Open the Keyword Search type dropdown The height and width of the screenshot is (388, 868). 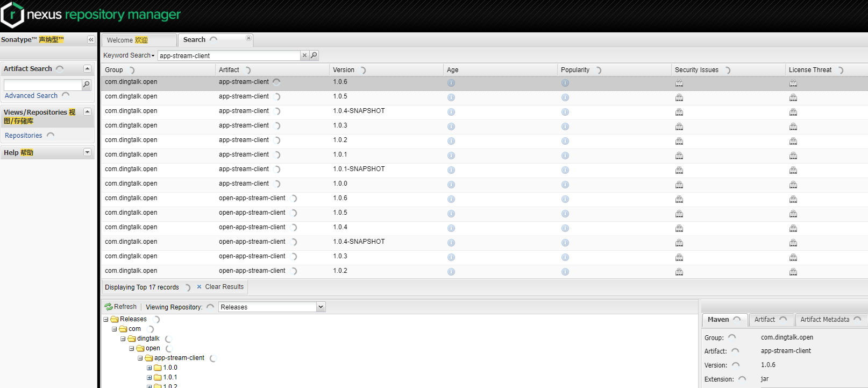coord(129,55)
